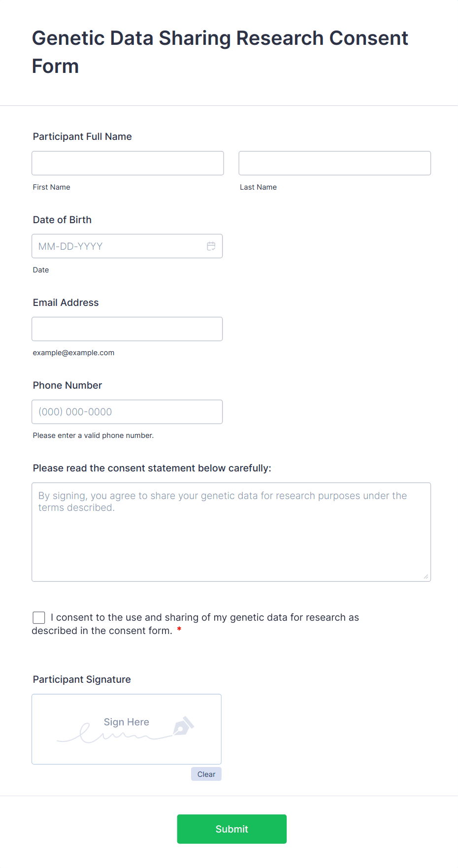Image resolution: width=458 pixels, height=868 pixels.
Task: Click the Submit button
Action: (x=231, y=829)
